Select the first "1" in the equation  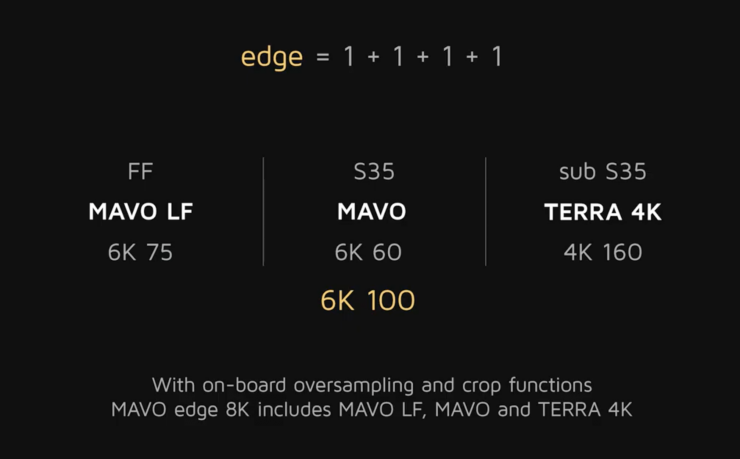(x=349, y=57)
